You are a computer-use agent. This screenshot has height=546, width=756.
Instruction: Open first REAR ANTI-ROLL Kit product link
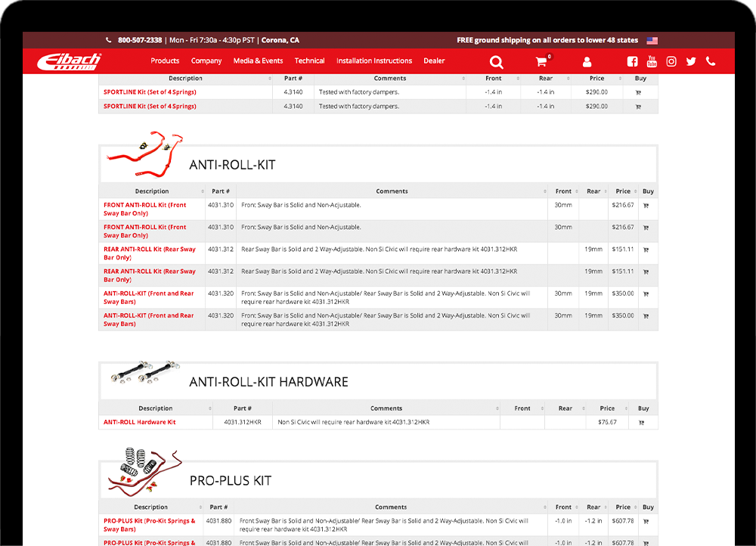click(150, 253)
